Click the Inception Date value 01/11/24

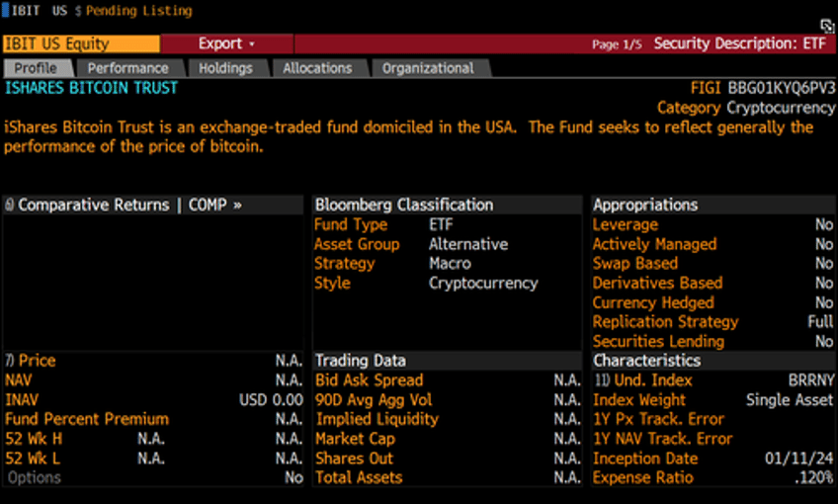pyautogui.click(x=799, y=459)
